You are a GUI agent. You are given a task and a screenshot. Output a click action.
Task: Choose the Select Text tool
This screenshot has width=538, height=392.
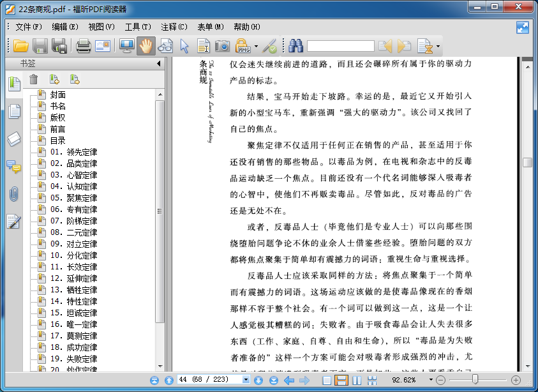[204, 46]
